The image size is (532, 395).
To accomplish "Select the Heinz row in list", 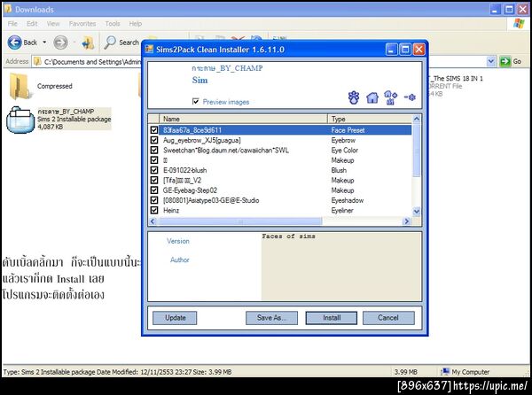I will click(281, 211).
